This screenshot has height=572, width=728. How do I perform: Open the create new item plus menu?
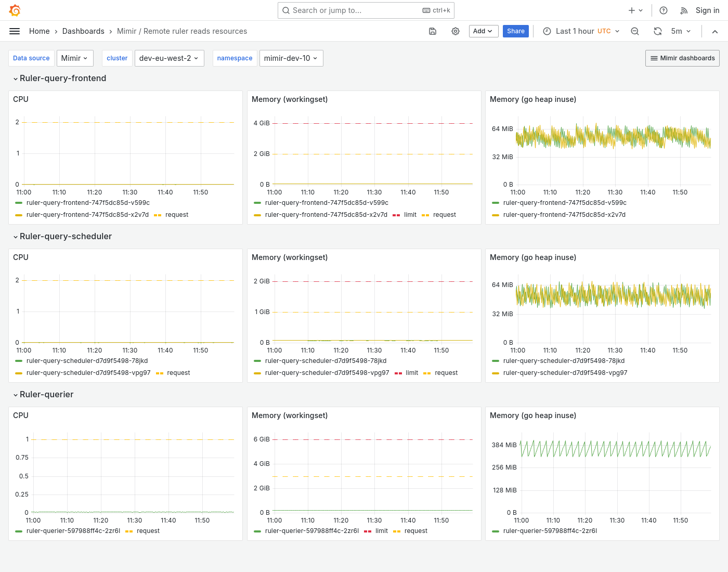tap(634, 10)
